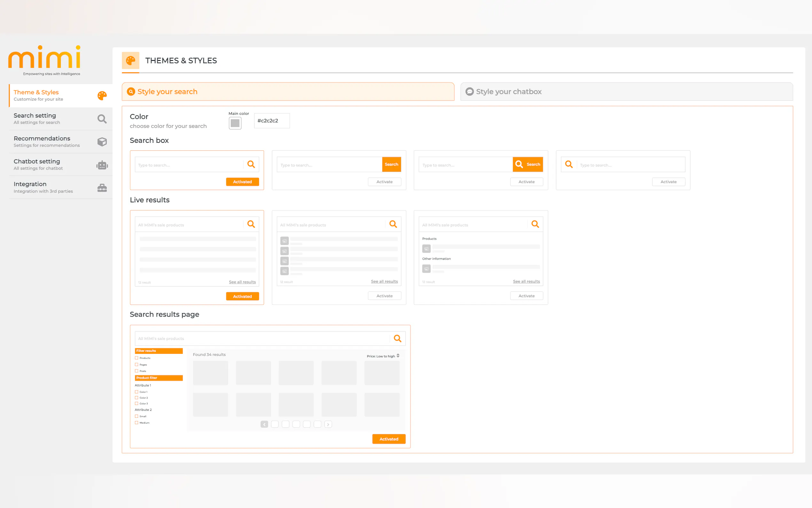Click the palette icon beside Theme & Styles

click(102, 96)
